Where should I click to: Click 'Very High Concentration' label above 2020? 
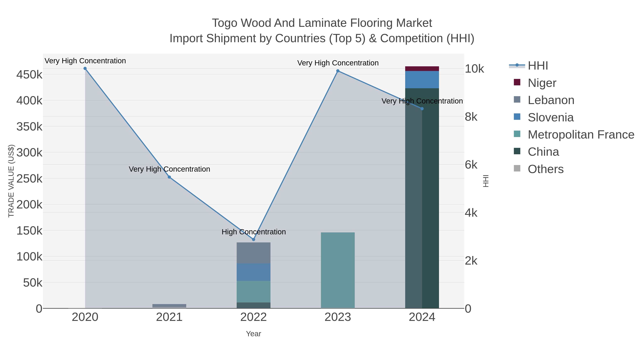pyautogui.click(x=85, y=61)
